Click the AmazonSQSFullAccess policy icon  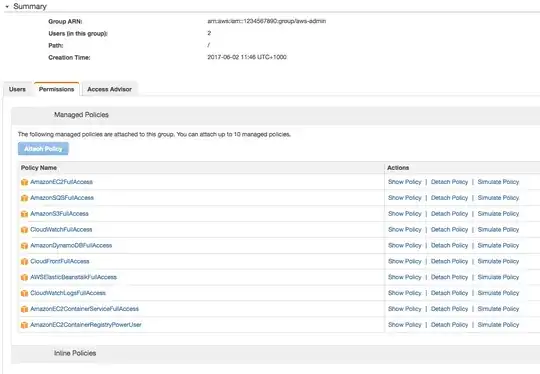pos(24,198)
